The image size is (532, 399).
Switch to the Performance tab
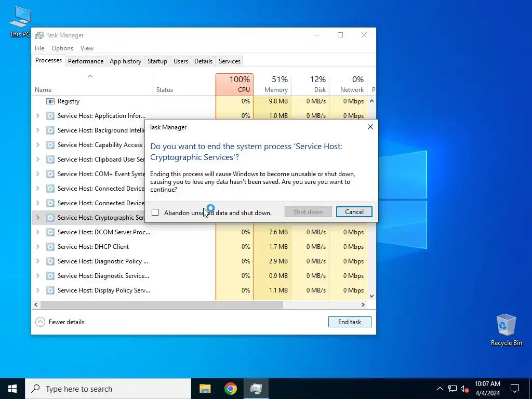[x=86, y=61]
